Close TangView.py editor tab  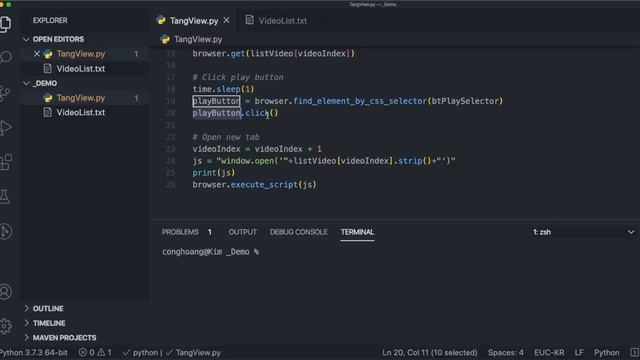point(227,20)
